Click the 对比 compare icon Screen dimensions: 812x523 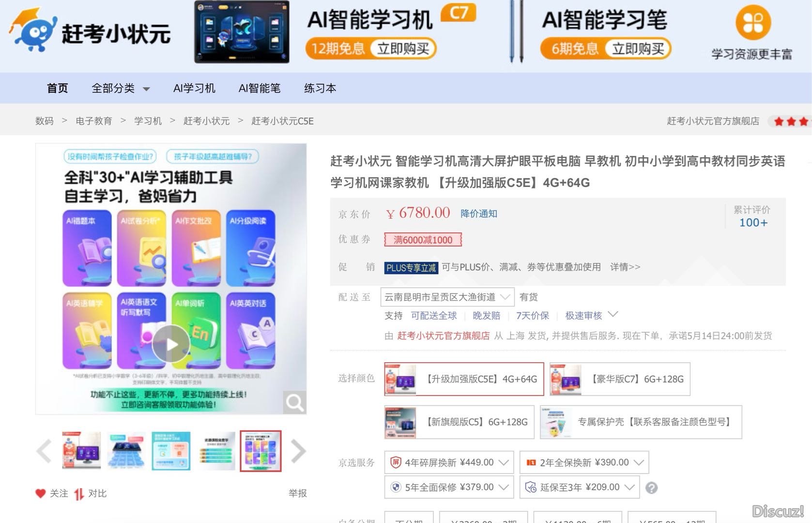79,493
